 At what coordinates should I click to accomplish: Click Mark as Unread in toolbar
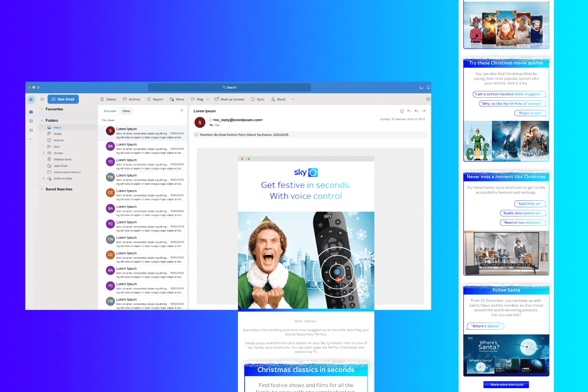[229, 99]
